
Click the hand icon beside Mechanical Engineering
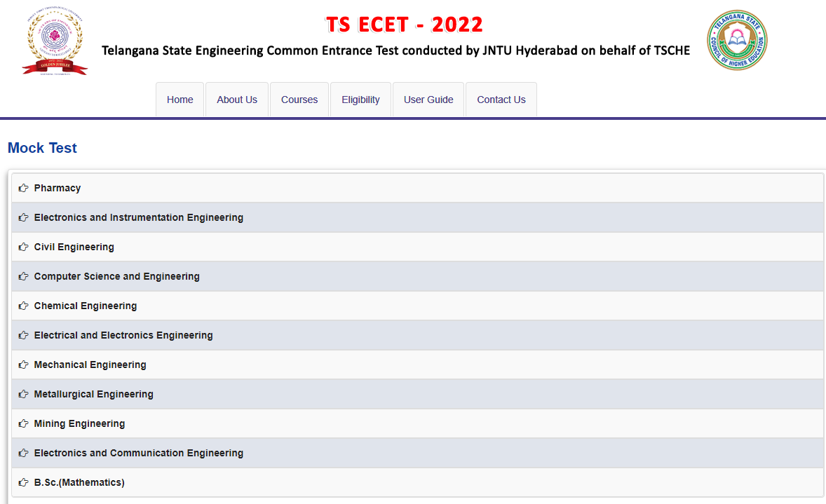[x=22, y=364]
